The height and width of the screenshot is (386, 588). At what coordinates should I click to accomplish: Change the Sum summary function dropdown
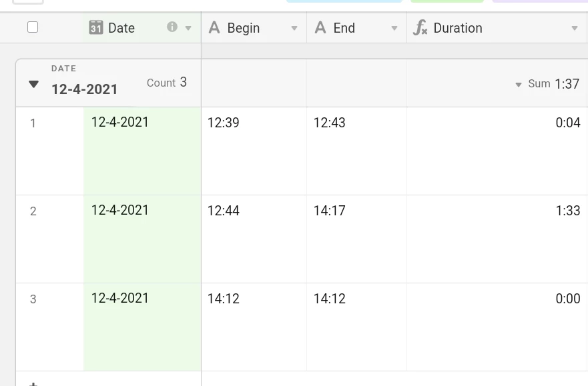519,85
